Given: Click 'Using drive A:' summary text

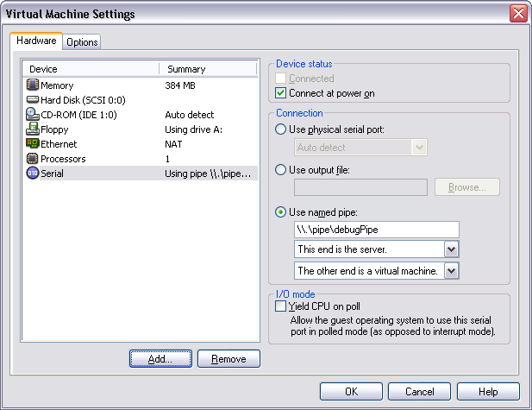Looking at the screenshot, I should tap(193, 129).
